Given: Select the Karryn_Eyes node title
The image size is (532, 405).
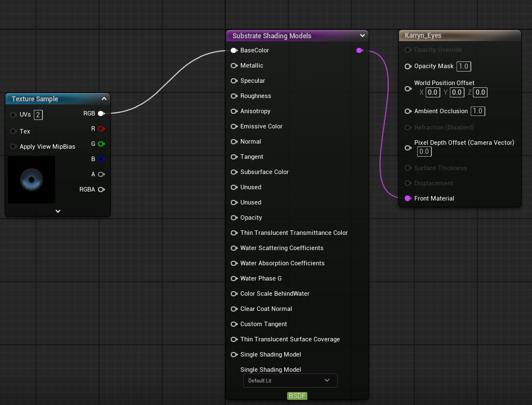Looking at the screenshot, I should point(423,35).
